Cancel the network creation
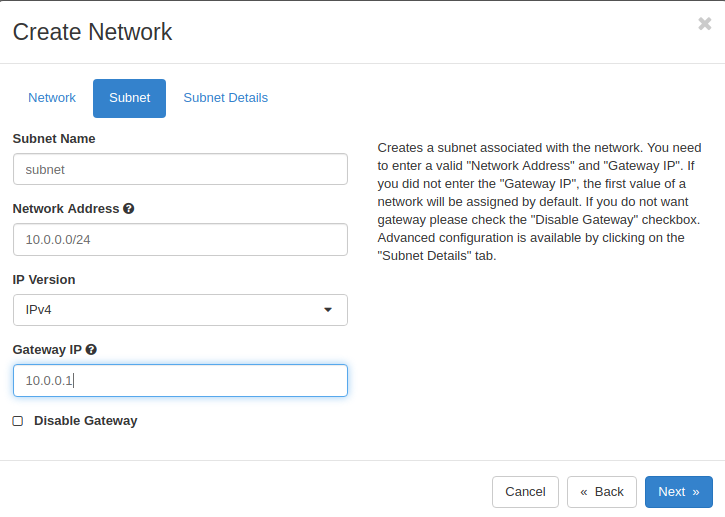 click(x=525, y=492)
